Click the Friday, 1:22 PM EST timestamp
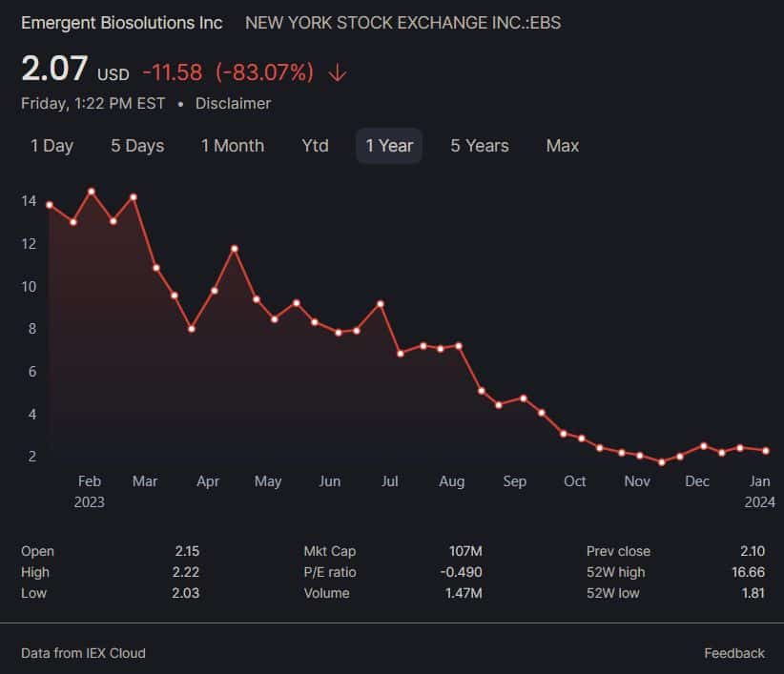The height and width of the screenshot is (674, 784). tap(93, 103)
